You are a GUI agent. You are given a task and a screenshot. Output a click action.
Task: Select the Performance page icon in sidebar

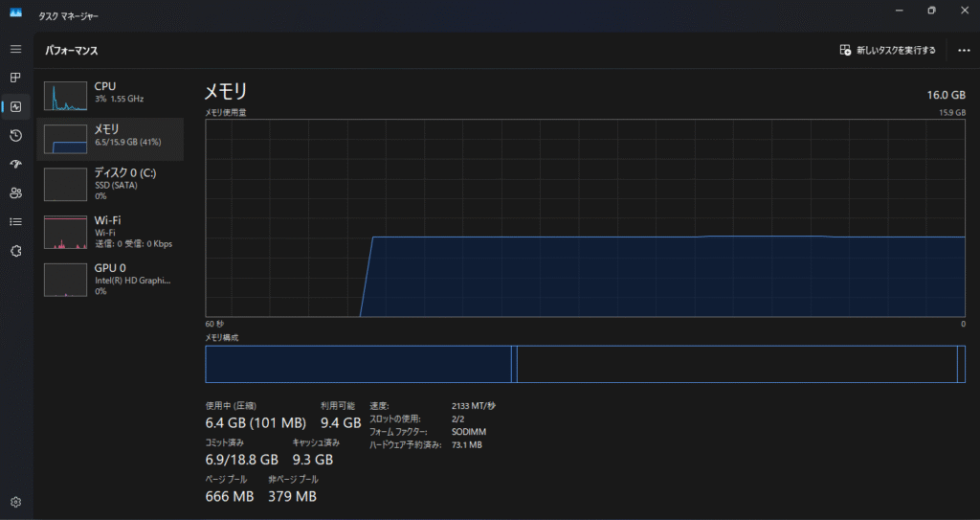pyautogui.click(x=16, y=107)
